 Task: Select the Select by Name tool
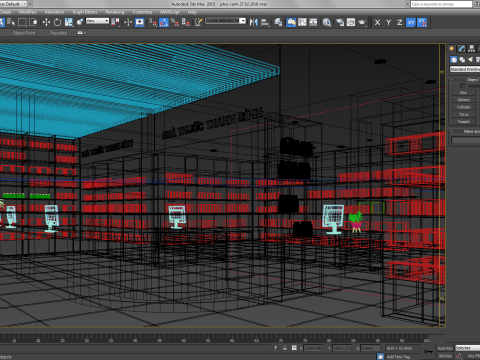coord(11,22)
